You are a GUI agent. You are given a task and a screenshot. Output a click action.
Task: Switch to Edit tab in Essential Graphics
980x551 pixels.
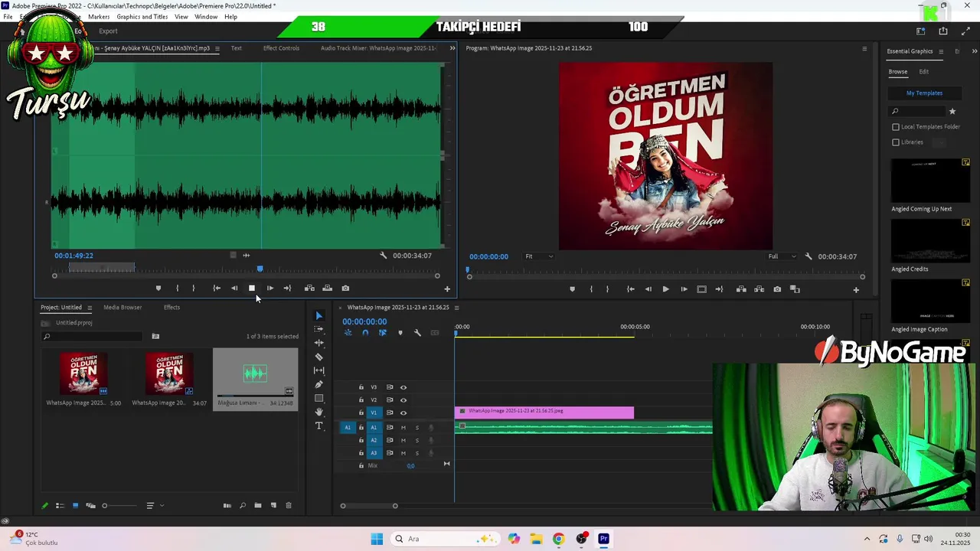point(924,72)
